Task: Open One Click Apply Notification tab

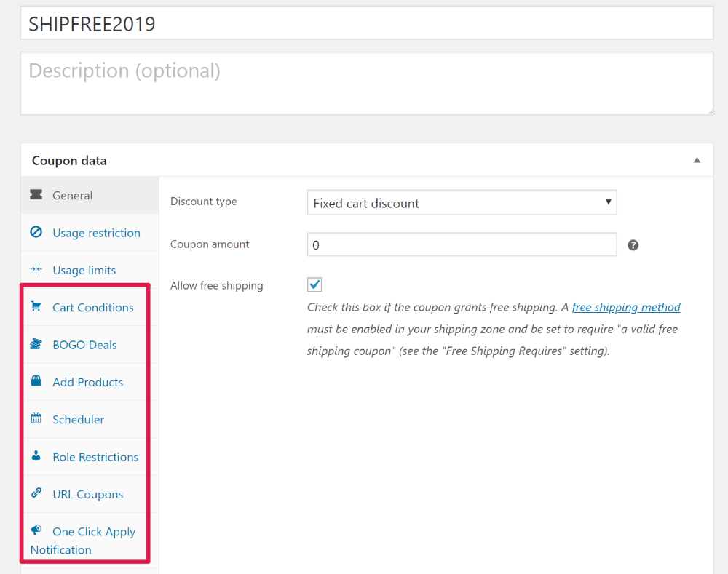Action: coord(90,540)
